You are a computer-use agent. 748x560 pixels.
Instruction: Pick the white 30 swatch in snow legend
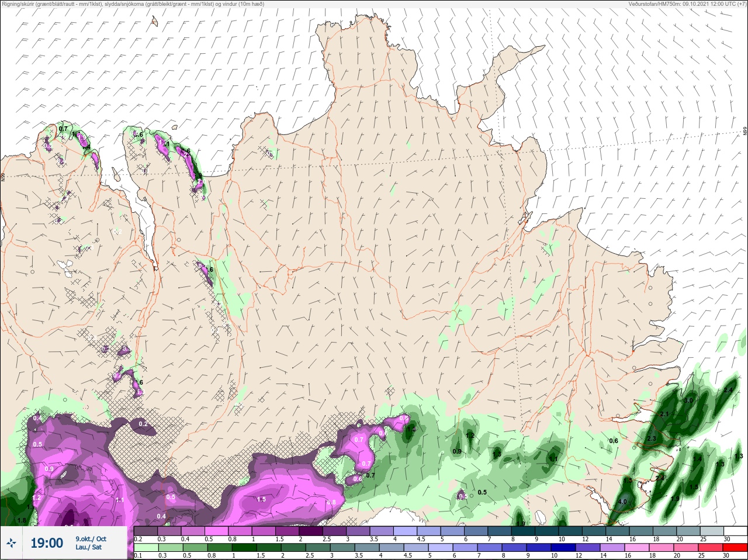[735, 531]
